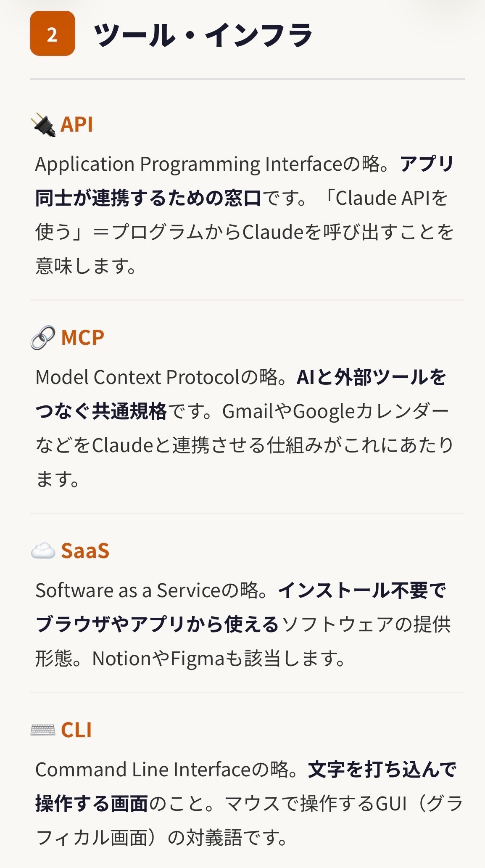485x868 pixels.
Task: Click the orange API heading
Action: click(76, 125)
